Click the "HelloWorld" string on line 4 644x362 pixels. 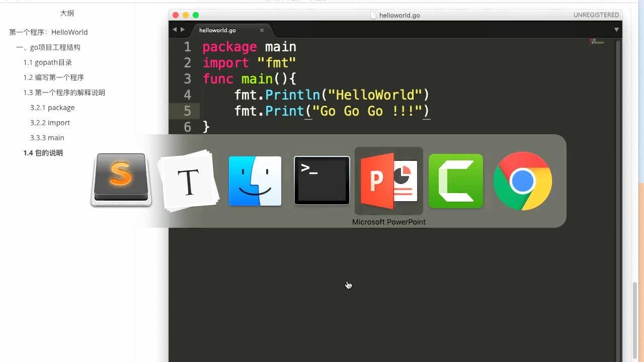coord(375,95)
